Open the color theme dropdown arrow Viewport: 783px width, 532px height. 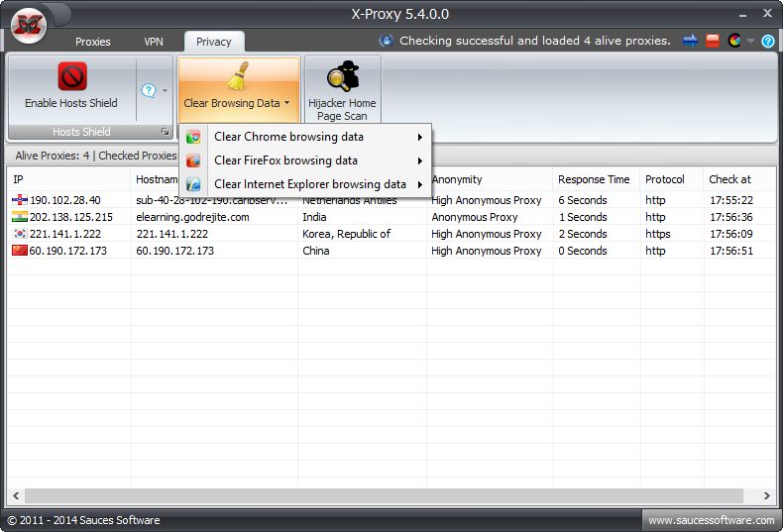750,41
